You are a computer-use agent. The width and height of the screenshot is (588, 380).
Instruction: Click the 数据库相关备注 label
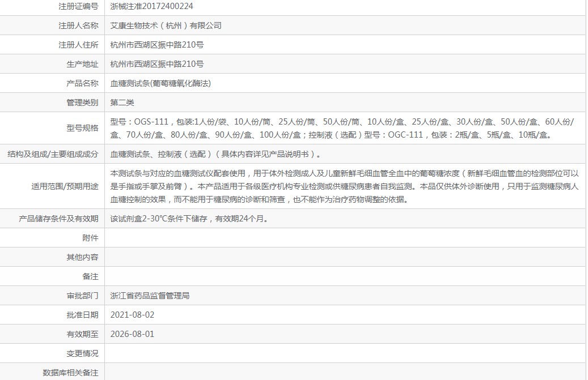(x=70, y=373)
